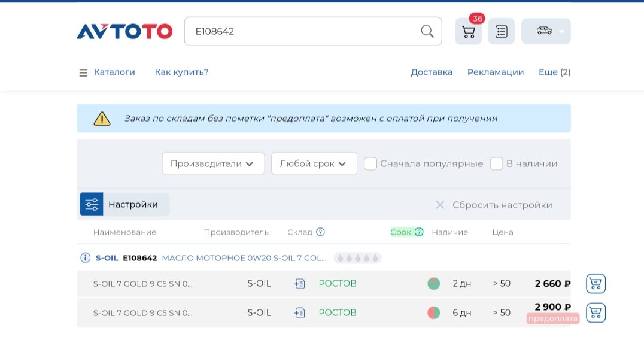
Task: Click the delivery probability circle in 2 дн row
Action: 434,283
